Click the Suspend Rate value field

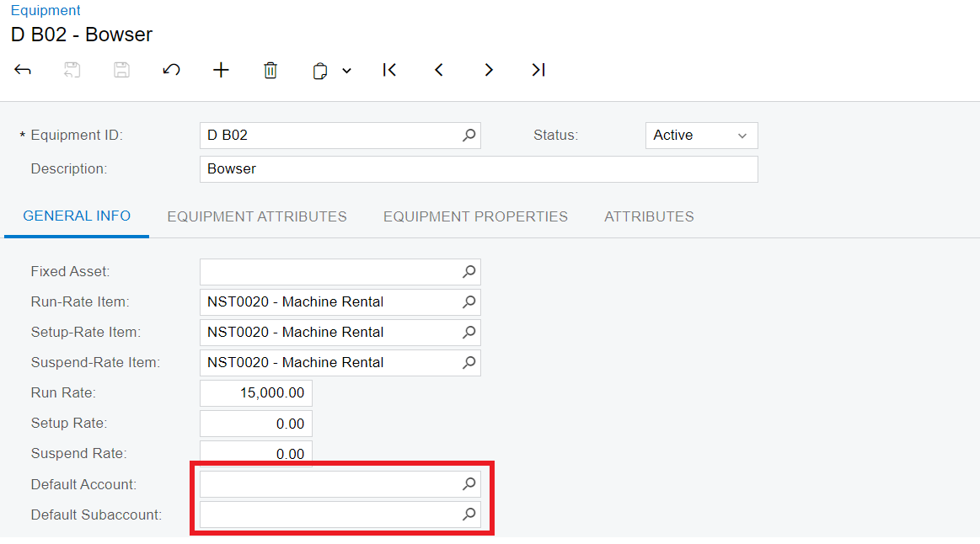pyautogui.click(x=256, y=453)
